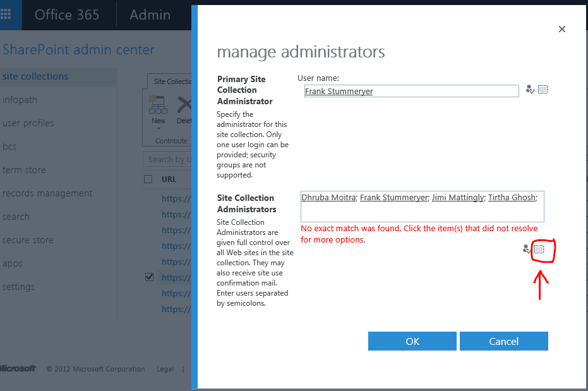The image size is (588, 391).
Task: Browse address book for Site Collection Administrators
Action: 539,249
